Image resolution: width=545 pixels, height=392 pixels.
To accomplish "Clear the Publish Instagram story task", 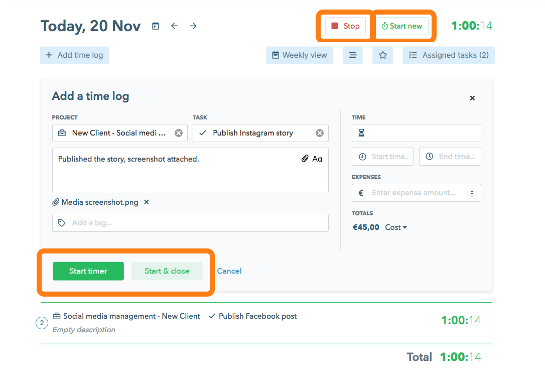I will (x=320, y=133).
